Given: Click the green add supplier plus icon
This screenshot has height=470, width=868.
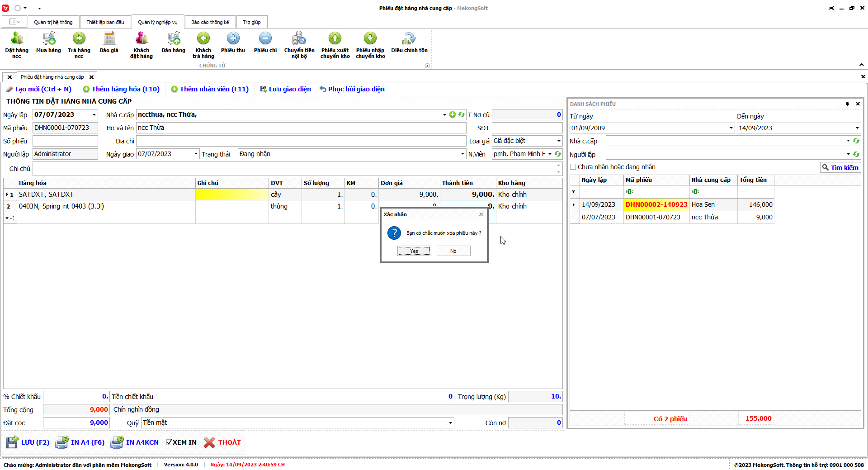Looking at the screenshot, I should [x=452, y=115].
